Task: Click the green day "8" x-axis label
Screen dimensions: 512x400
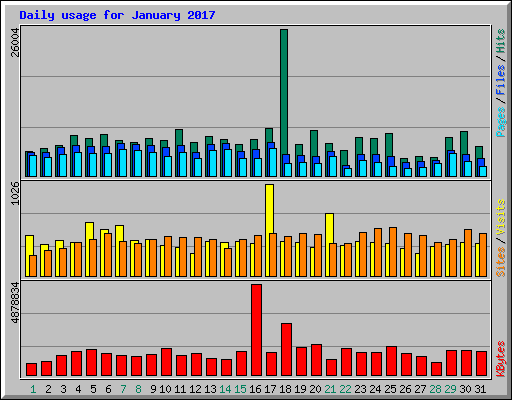Action: [x=138, y=389]
